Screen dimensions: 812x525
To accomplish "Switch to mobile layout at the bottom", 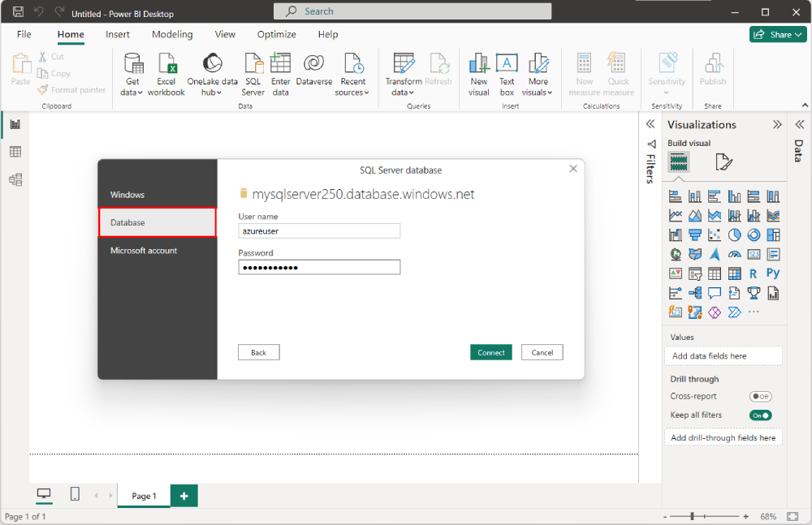I will pyautogui.click(x=75, y=494).
